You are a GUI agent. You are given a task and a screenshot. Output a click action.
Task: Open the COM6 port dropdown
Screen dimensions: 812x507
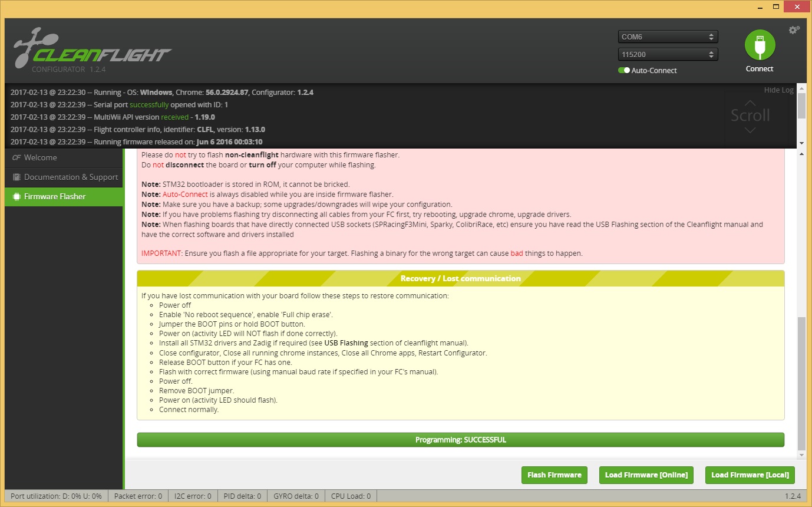click(x=668, y=37)
